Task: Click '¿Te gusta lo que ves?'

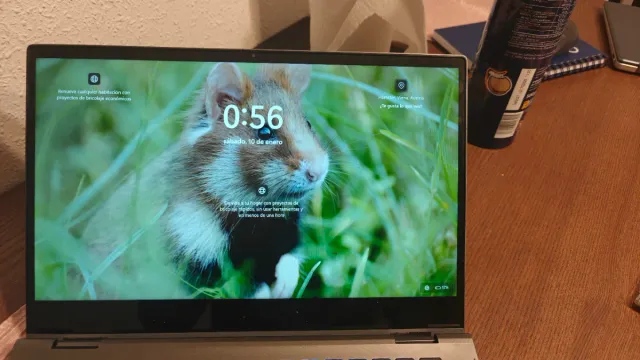Action: pos(400,106)
